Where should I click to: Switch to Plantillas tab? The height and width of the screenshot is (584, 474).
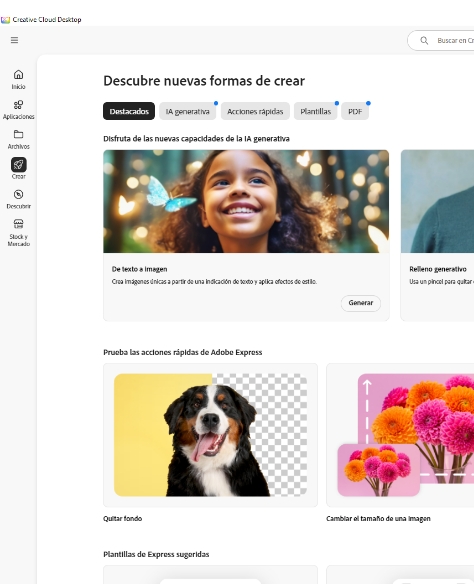click(315, 111)
